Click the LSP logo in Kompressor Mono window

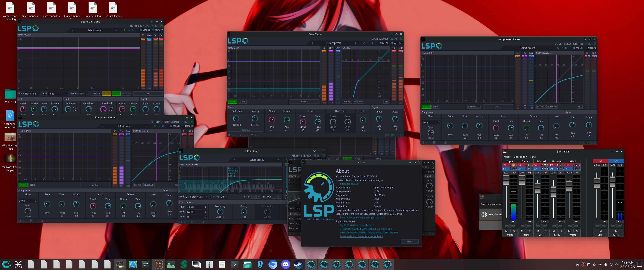tap(28, 124)
